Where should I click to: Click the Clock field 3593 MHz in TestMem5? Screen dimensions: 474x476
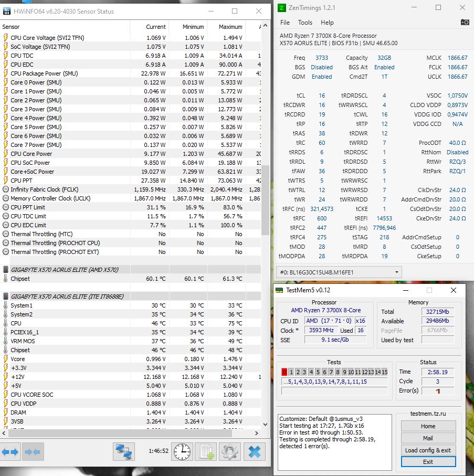(x=321, y=330)
